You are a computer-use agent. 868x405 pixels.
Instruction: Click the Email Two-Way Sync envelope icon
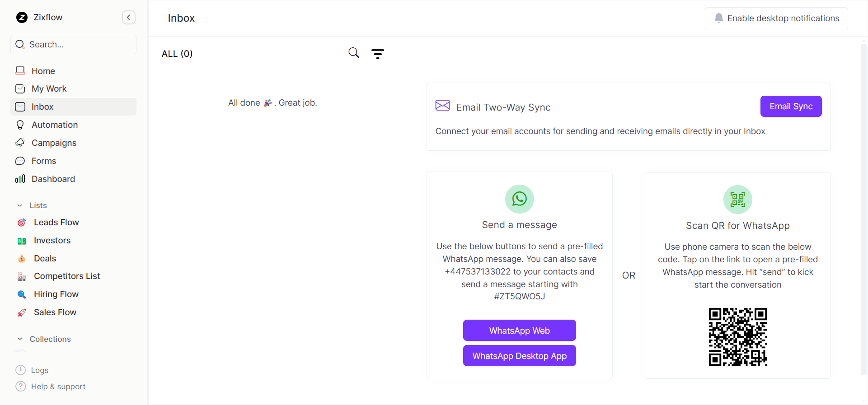pos(442,106)
